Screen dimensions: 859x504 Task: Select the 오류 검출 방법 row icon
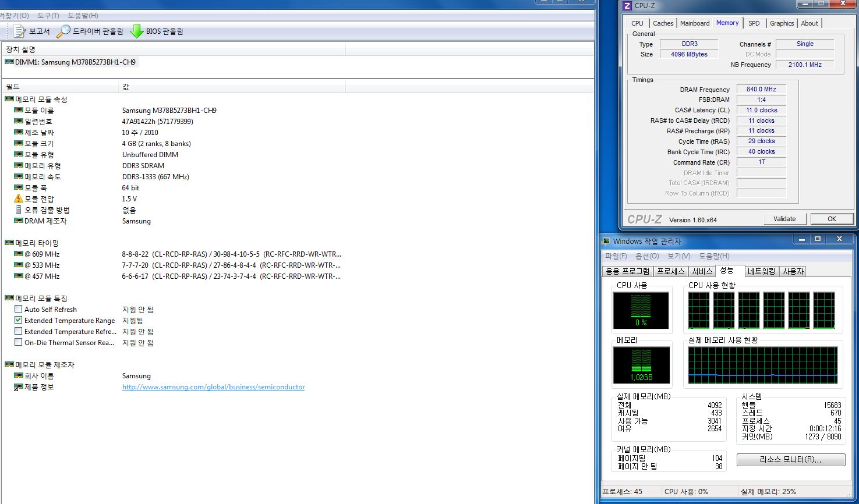point(19,210)
